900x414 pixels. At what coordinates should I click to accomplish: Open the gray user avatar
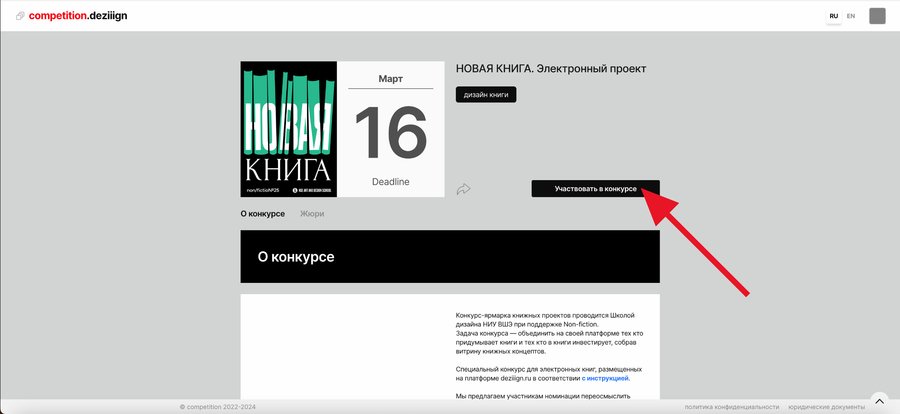coord(877,16)
